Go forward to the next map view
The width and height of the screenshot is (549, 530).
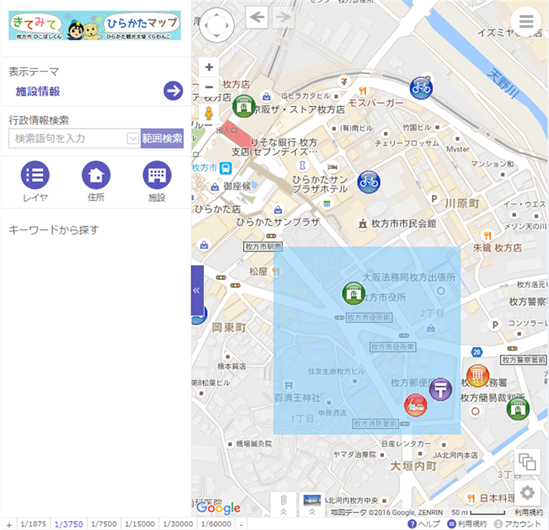pyautogui.click(x=282, y=17)
